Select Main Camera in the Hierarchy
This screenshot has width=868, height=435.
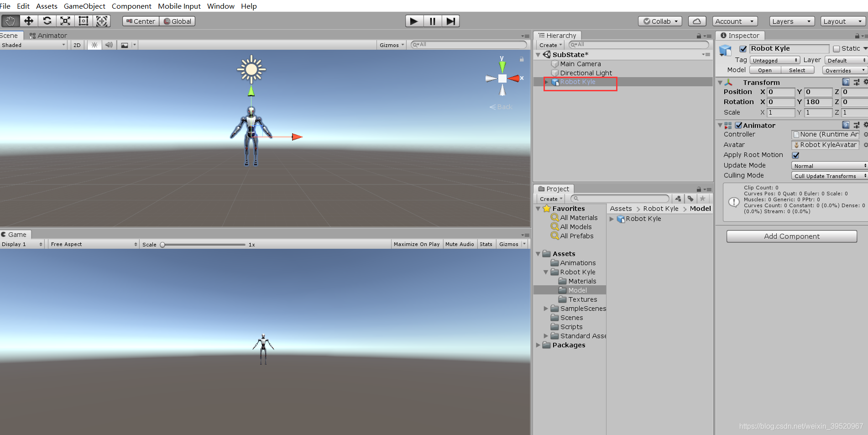[x=580, y=64]
